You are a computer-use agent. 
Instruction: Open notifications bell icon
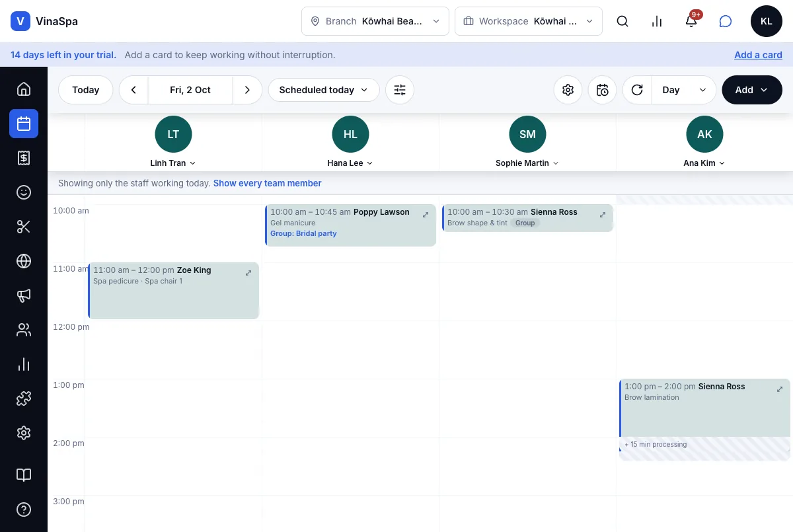point(691,21)
